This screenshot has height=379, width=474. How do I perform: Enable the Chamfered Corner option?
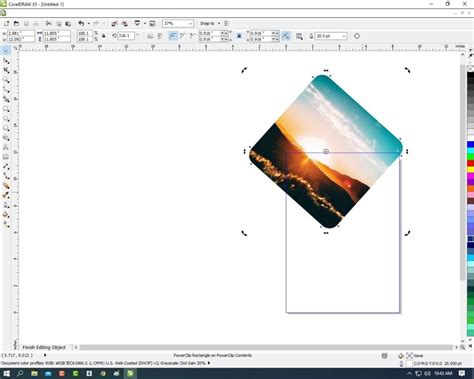[x=192, y=36]
